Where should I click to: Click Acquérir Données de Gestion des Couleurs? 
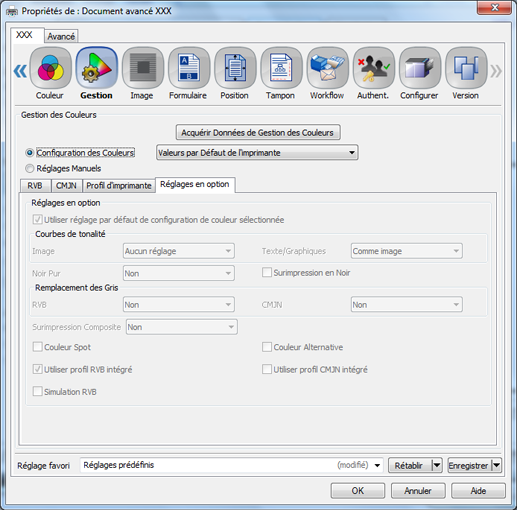click(x=258, y=133)
